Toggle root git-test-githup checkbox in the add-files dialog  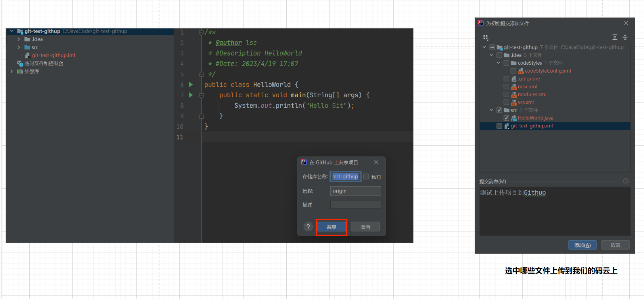tap(492, 47)
